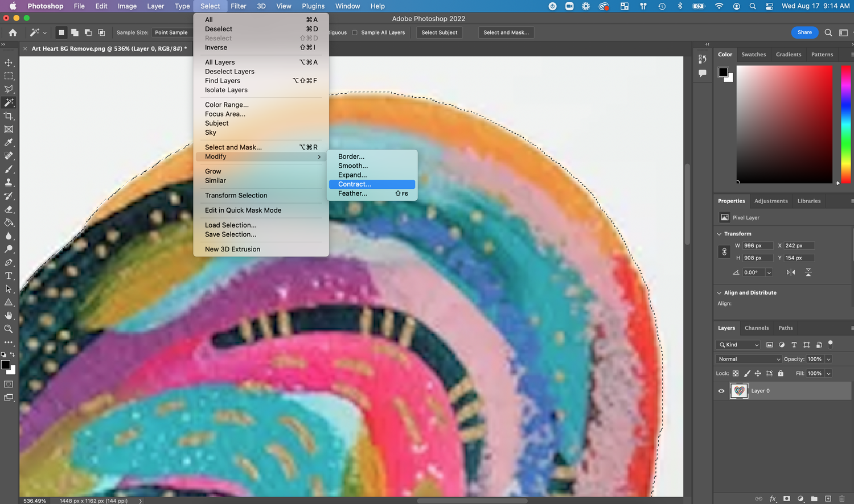
Task: Expand the Opacity dropdown arrow
Action: [x=829, y=359]
